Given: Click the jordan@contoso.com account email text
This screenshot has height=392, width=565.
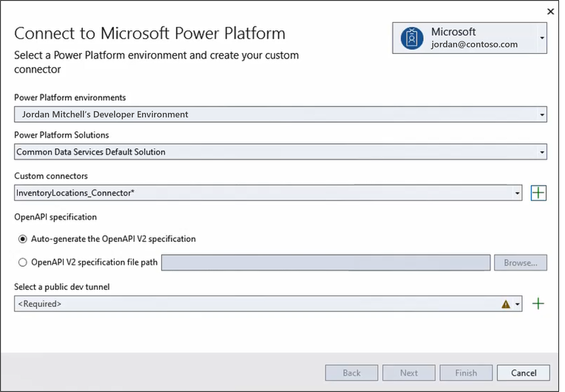Looking at the screenshot, I should pos(474,45).
